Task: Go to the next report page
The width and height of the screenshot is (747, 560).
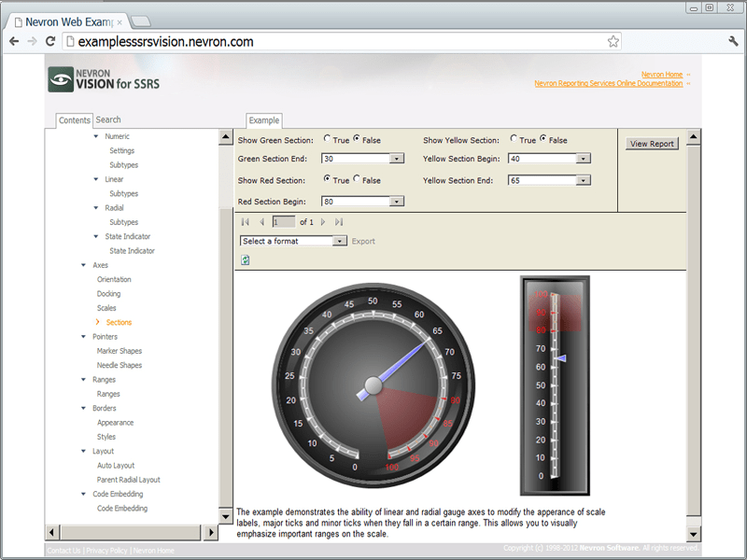Action: [323, 222]
